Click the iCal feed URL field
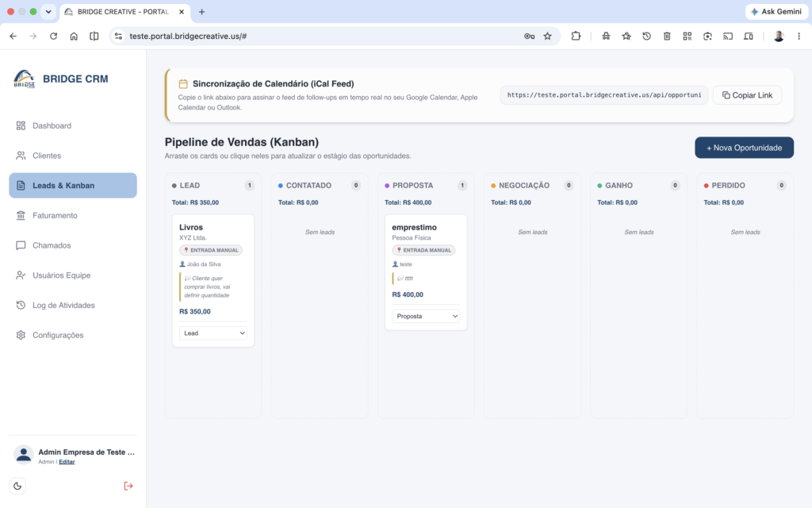The height and width of the screenshot is (508, 812). click(x=603, y=95)
